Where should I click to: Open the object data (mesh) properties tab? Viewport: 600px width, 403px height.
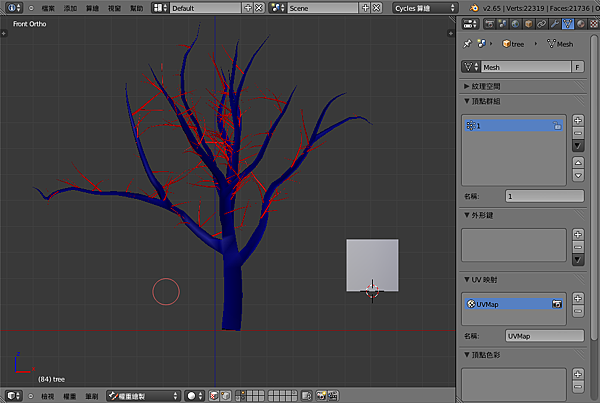pyautogui.click(x=569, y=24)
